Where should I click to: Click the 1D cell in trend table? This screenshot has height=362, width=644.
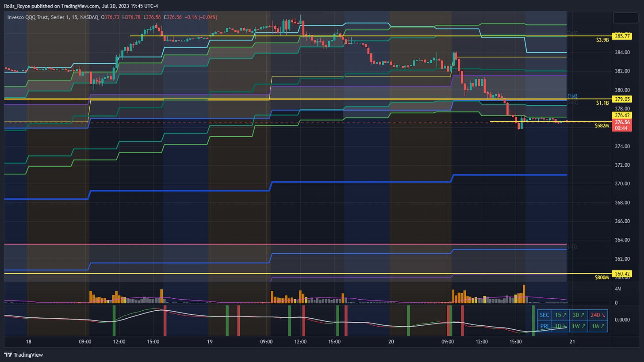(x=561, y=326)
